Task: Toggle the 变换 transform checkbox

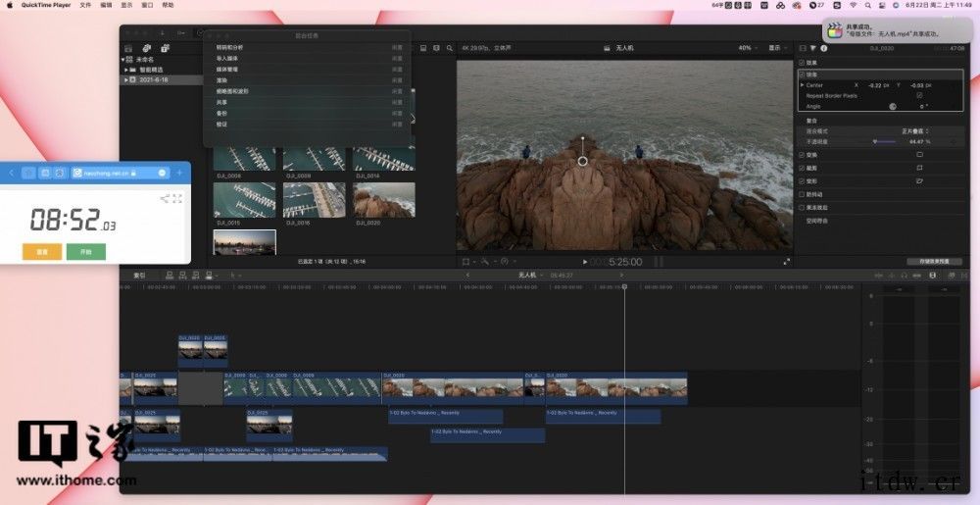Action: [802, 154]
